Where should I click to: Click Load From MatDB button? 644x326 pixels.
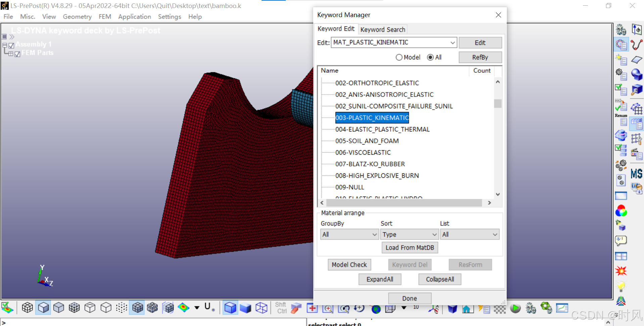[x=410, y=248]
